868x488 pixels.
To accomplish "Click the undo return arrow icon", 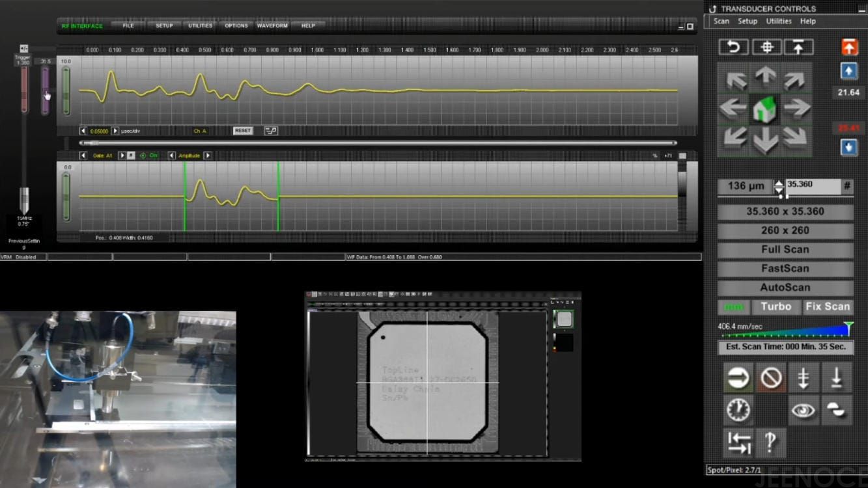I will coord(733,47).
